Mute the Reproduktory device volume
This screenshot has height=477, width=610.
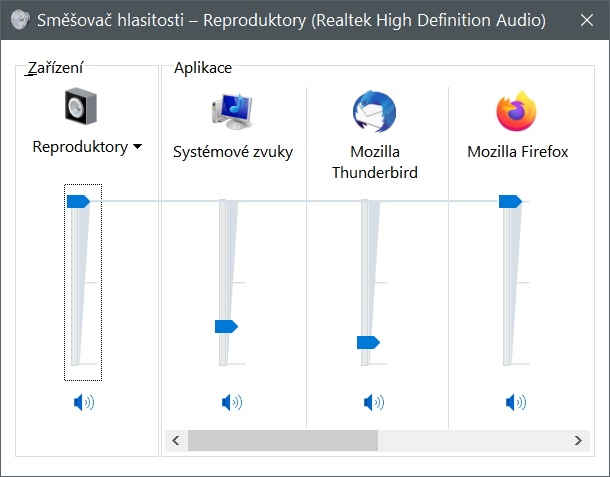84,403
